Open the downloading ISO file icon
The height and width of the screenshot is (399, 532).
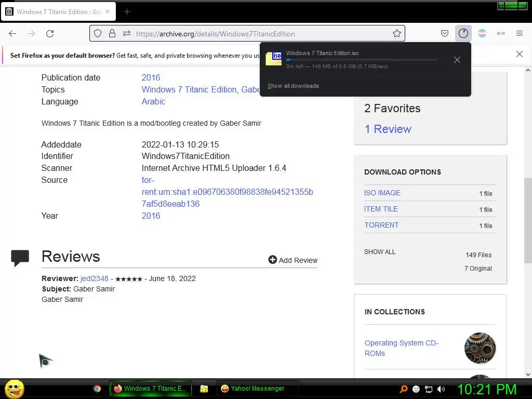click(x=274, y=59)
